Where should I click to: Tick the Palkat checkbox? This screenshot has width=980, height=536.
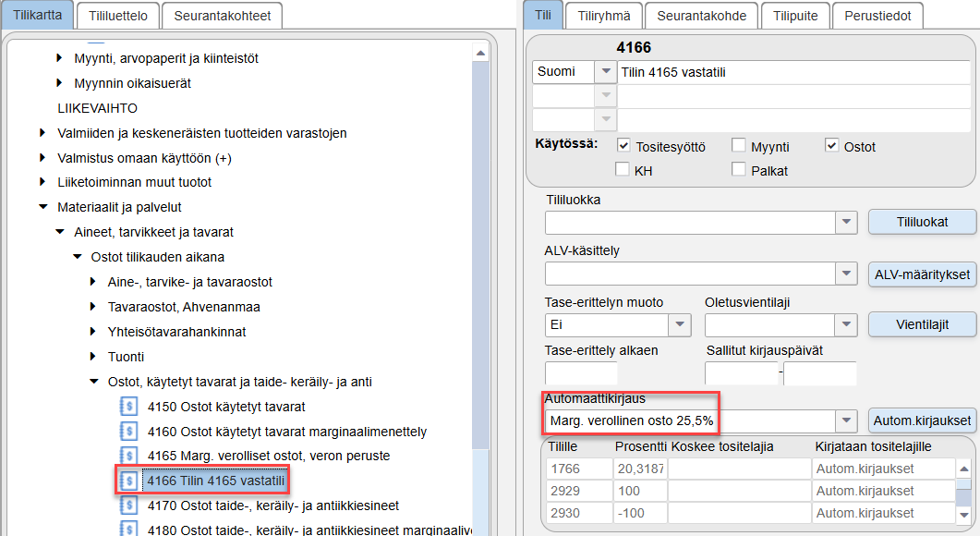point(739,169)
